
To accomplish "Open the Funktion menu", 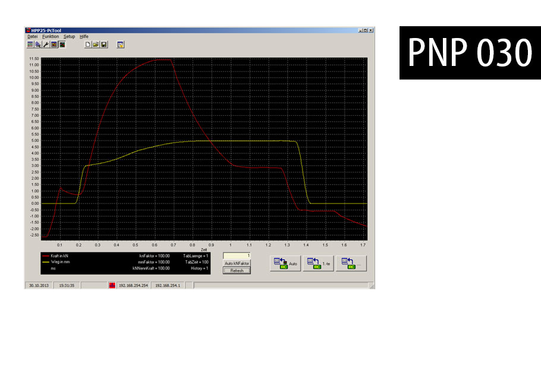I will pos(51,36).
